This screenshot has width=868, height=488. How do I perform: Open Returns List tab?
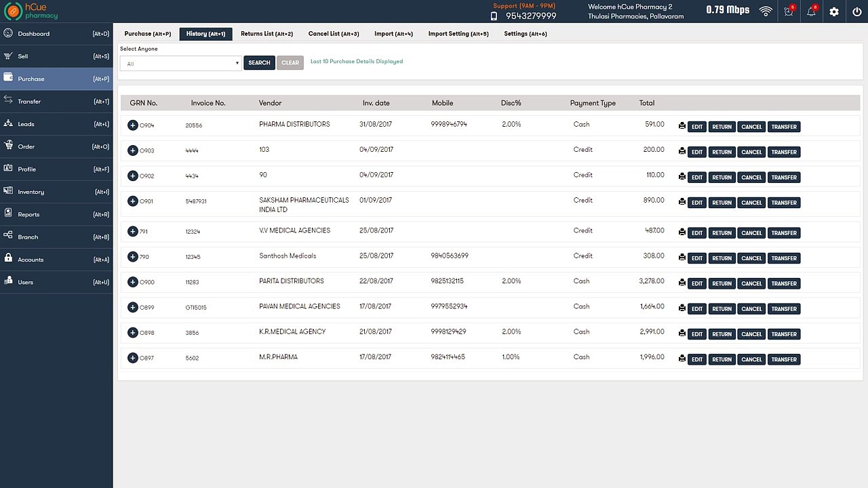267,34
